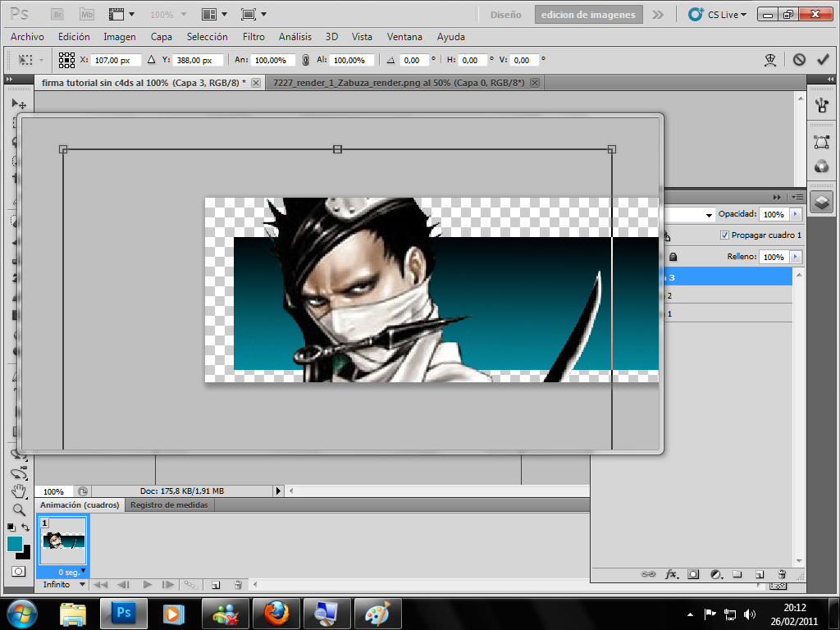This screenshot has height=630, width=840.
Task: Expand the Opacidad slider arrow
Action: point(796,214)
